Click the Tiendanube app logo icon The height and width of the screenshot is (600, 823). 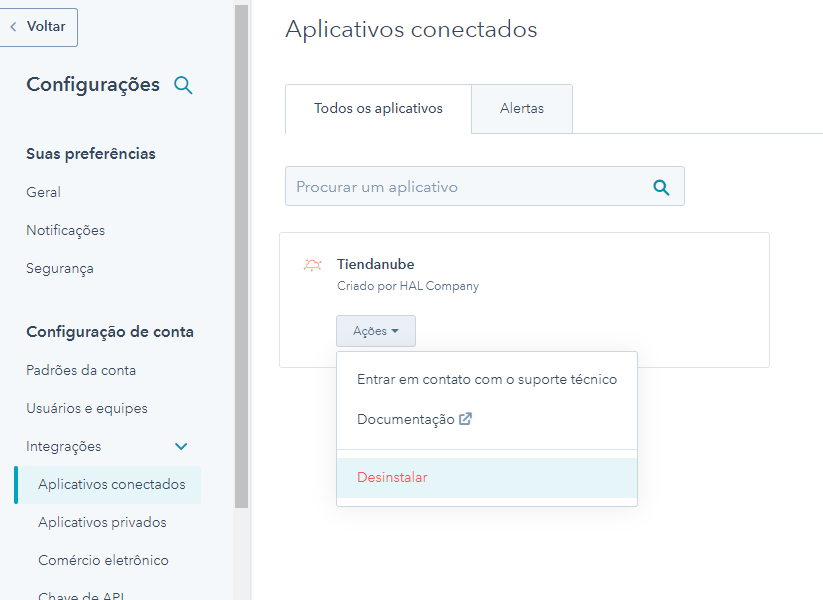pos(313,266)
